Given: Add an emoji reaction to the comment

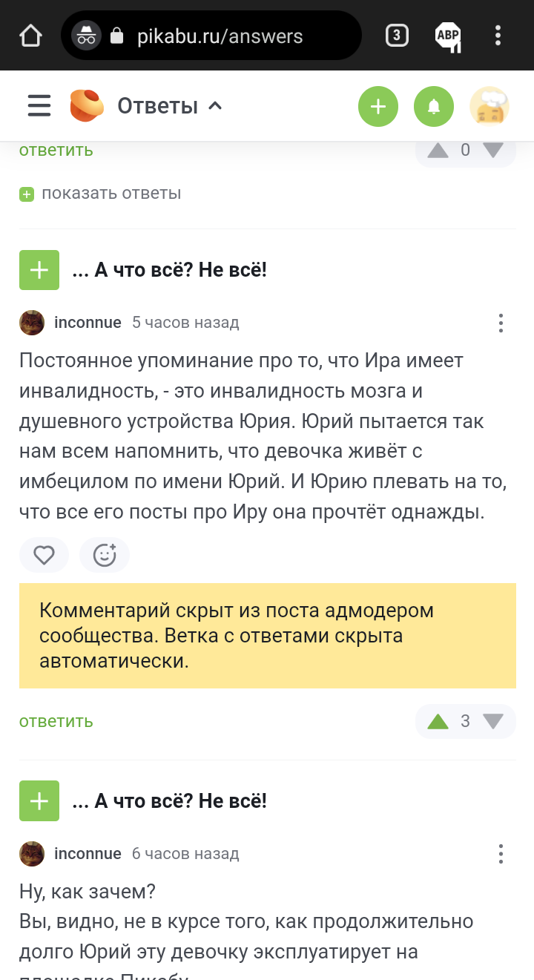Looking at the screenshot, I should pos(105,555).
